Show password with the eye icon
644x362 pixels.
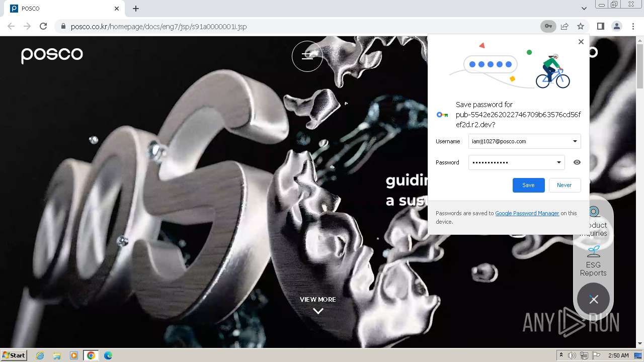click(x=577, y=162)
